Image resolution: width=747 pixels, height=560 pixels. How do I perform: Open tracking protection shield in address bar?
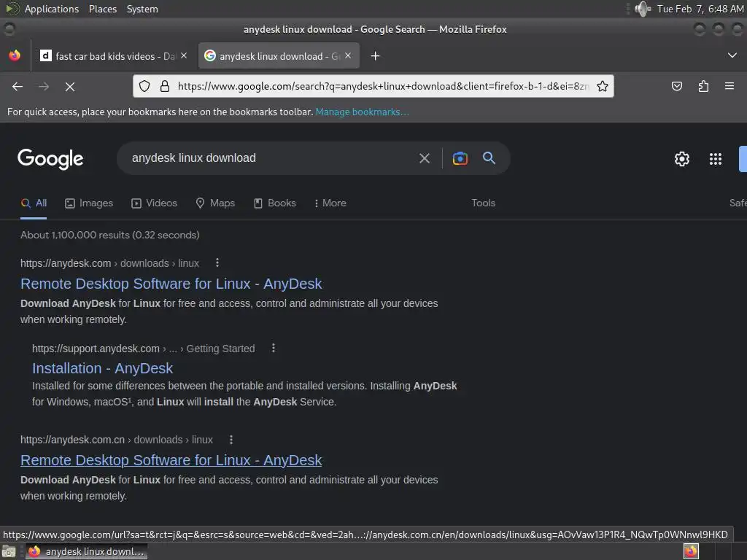[144, 86]
